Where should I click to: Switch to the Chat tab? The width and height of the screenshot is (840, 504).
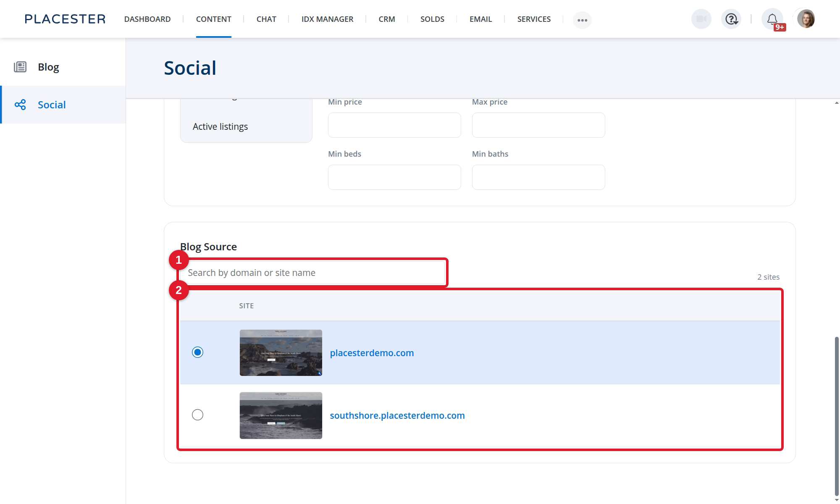266,19
